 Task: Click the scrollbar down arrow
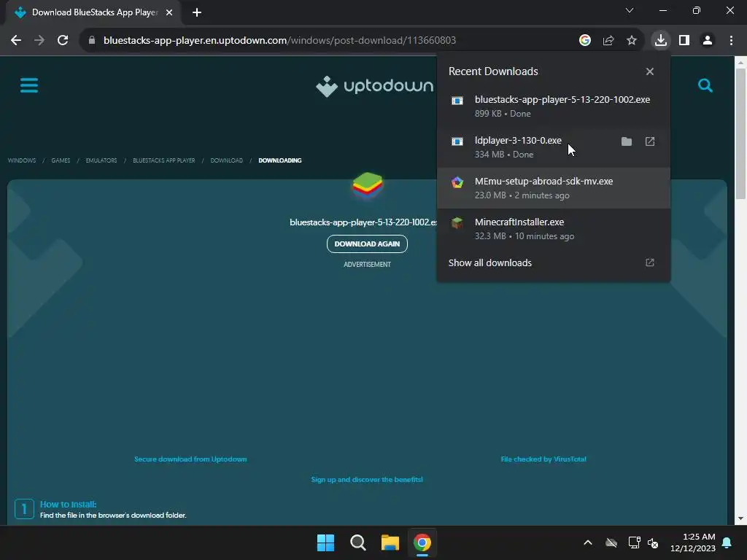[740, 518]
